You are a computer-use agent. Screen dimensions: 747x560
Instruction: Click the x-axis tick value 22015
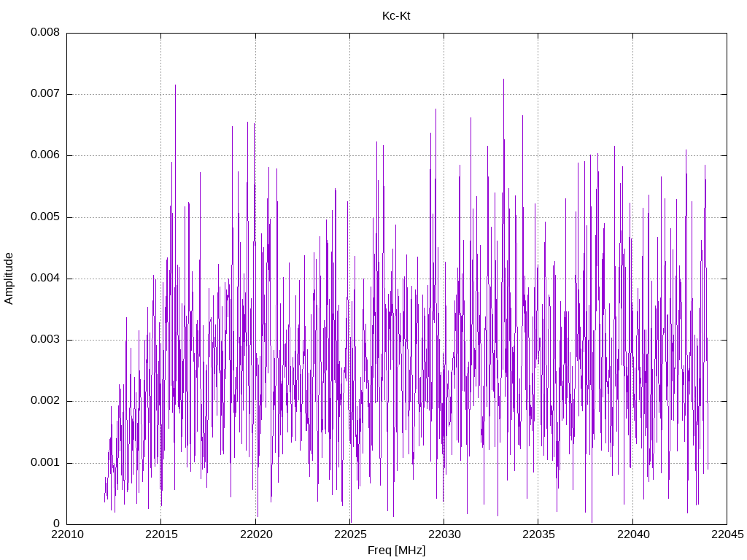[161, 534]
